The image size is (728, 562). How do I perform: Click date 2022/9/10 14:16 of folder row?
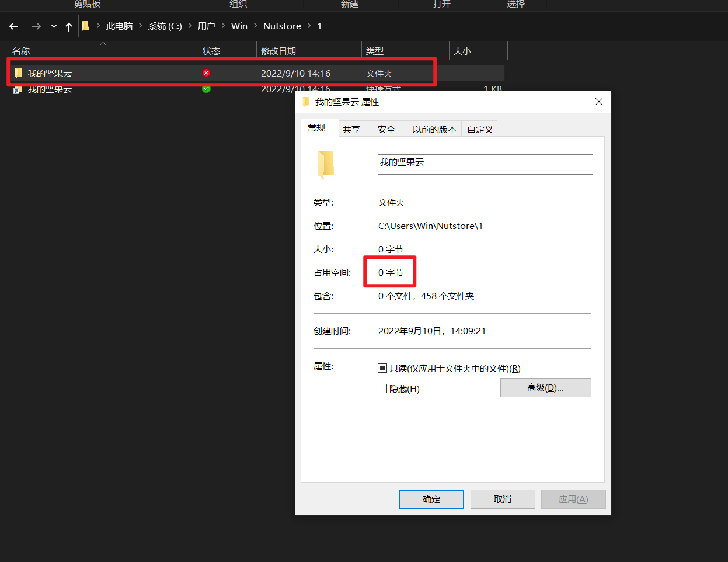click(295, 73)
